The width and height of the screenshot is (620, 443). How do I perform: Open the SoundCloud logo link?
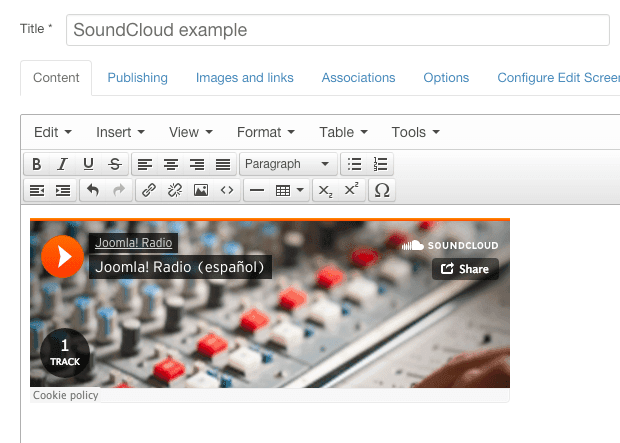pos(450,246)
